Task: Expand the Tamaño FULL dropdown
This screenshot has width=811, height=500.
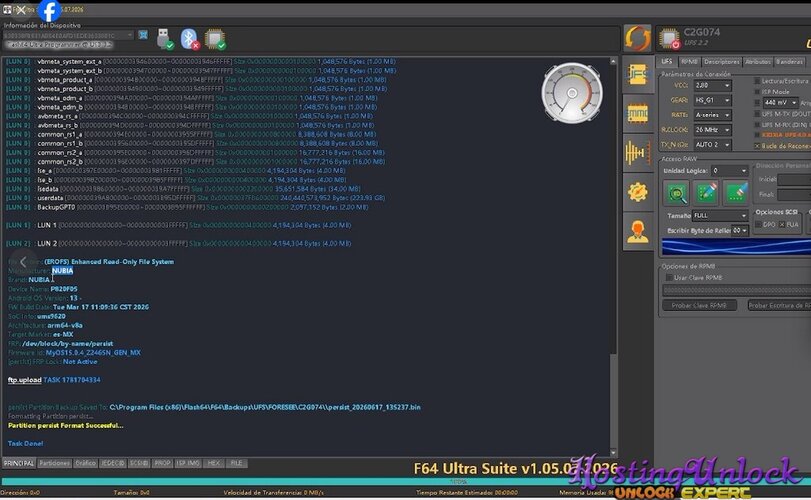Action: click(720, 216)
